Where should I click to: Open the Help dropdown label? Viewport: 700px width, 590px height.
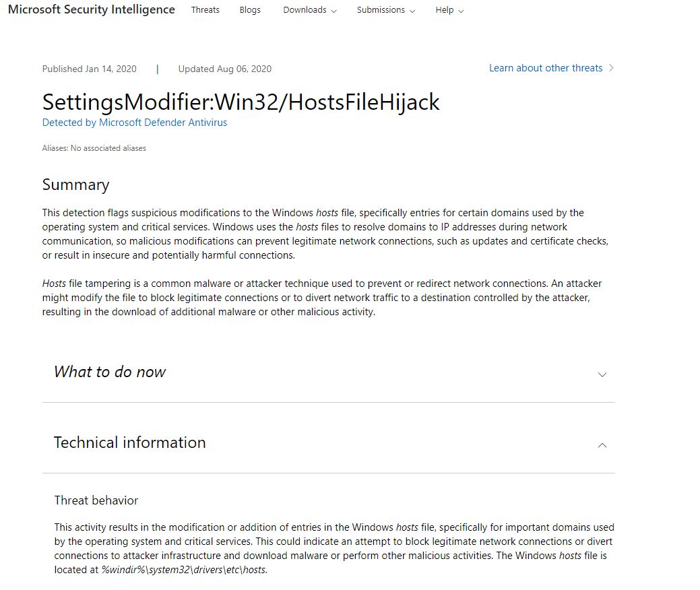(x=444, y=10)
